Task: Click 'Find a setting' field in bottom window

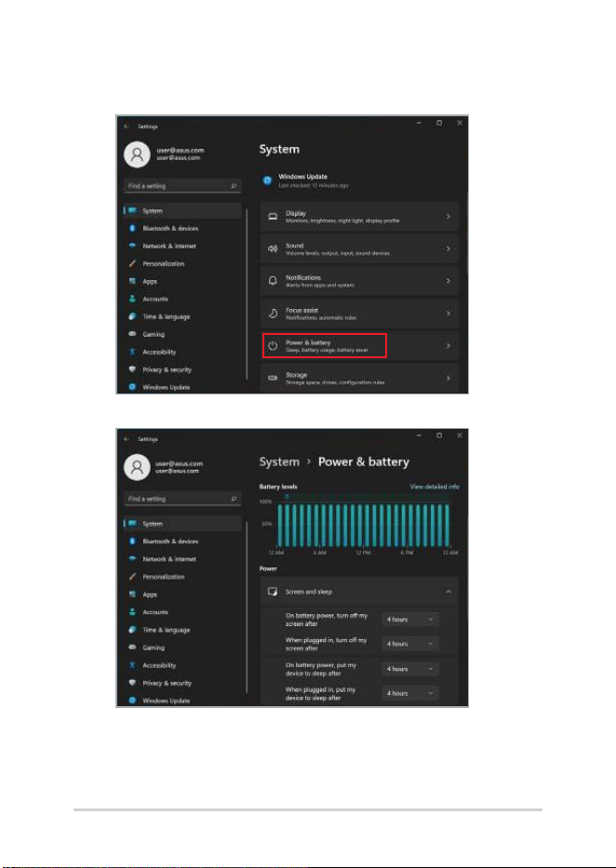Action: click(182, 499)
